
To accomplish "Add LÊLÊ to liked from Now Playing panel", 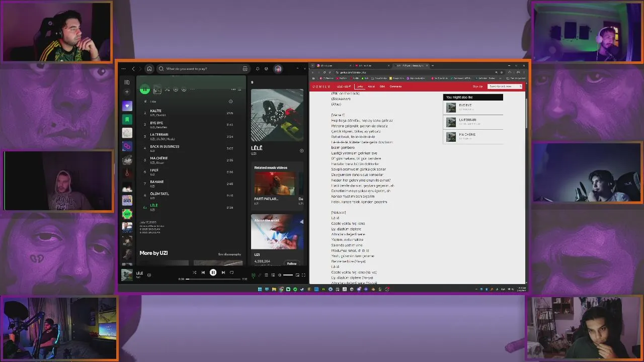I will tap(301, 150).
